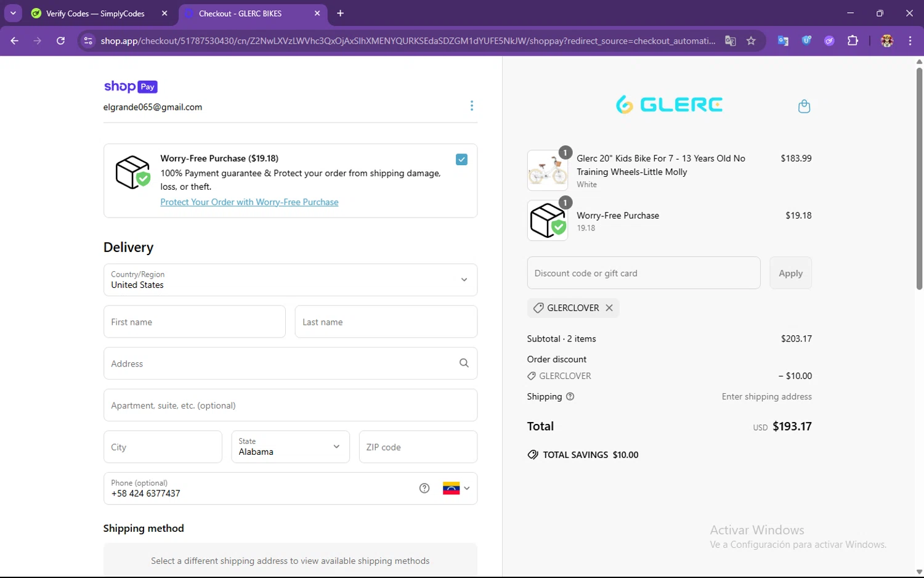Click the shipping info question mark icon
The width and height of the screenshot is (924, 578).
point(570,397)
